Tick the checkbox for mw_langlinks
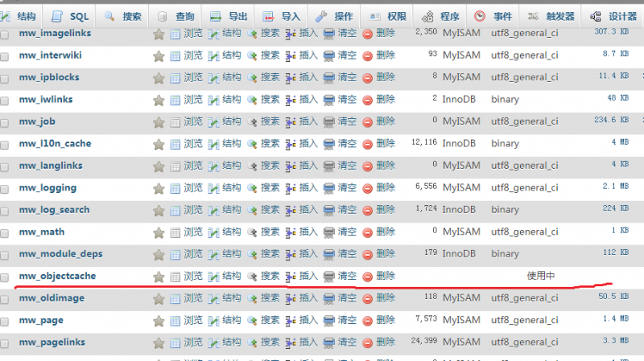Viewport: 644px width, 361px height. tap(5, 167)
